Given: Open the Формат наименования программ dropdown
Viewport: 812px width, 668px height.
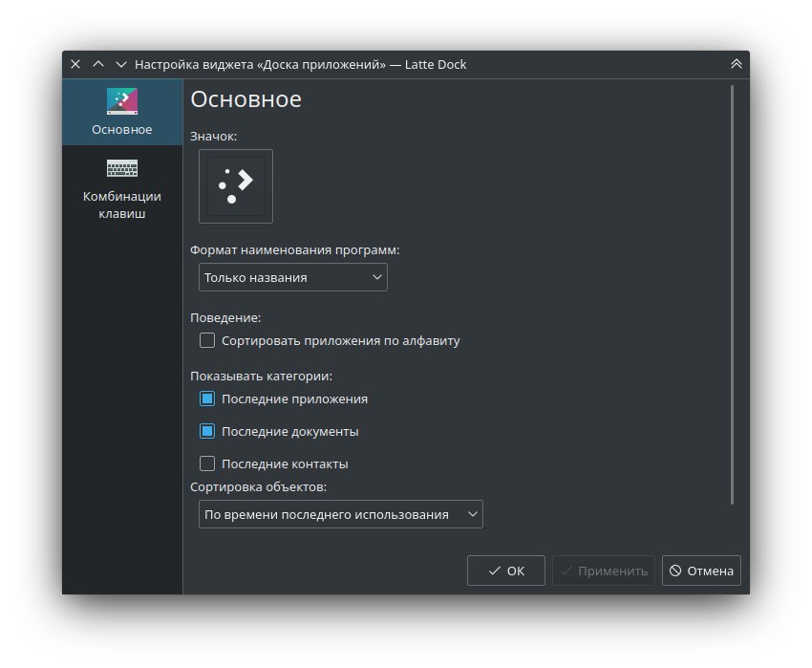Looking at the screenshot, I should click(293, 277).
